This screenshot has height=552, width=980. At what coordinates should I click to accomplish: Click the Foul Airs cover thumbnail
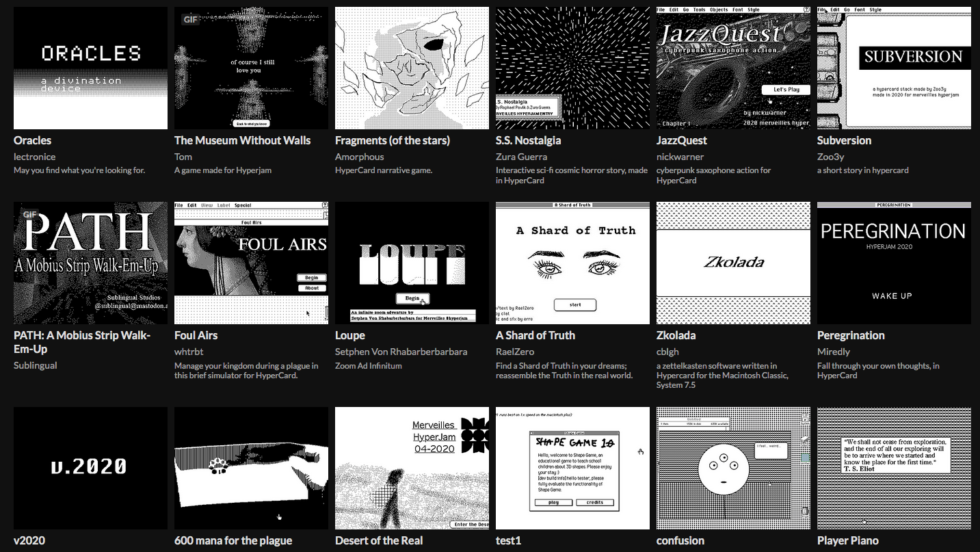pyautogui.click(x=251, y=263)
